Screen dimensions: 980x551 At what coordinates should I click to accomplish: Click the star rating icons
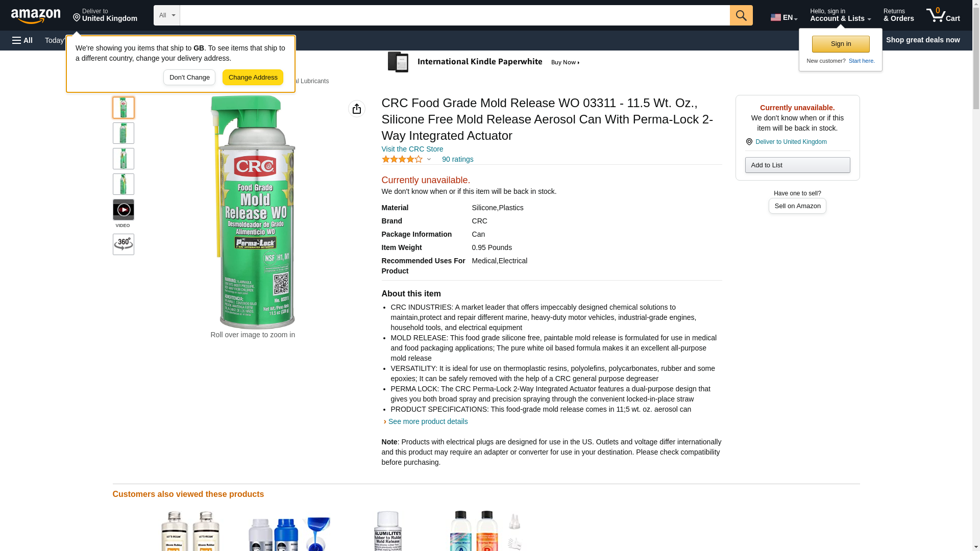tap(402, 160)
